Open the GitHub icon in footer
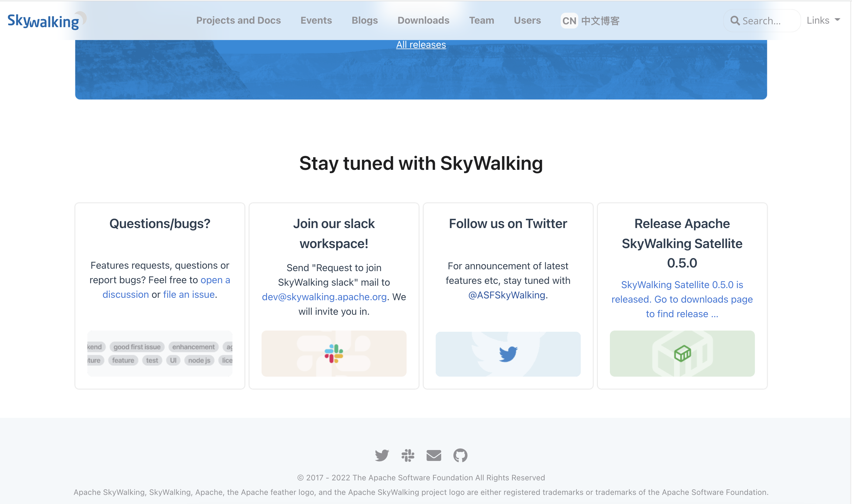The height and width of the screenshot is (504, 852). (x=460, y=455)
